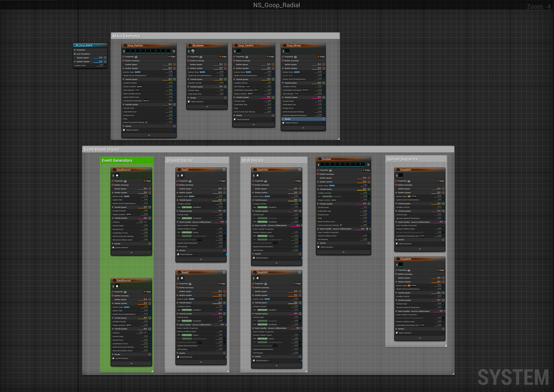Click the info icon on Decal1 emitter
Screen dimensions: 554x392
pos(224,170)
